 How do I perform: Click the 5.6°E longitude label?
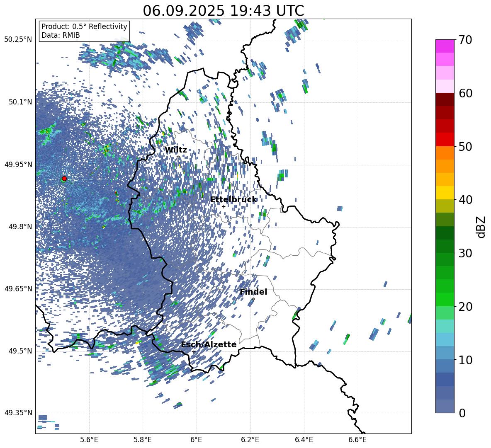89,440
